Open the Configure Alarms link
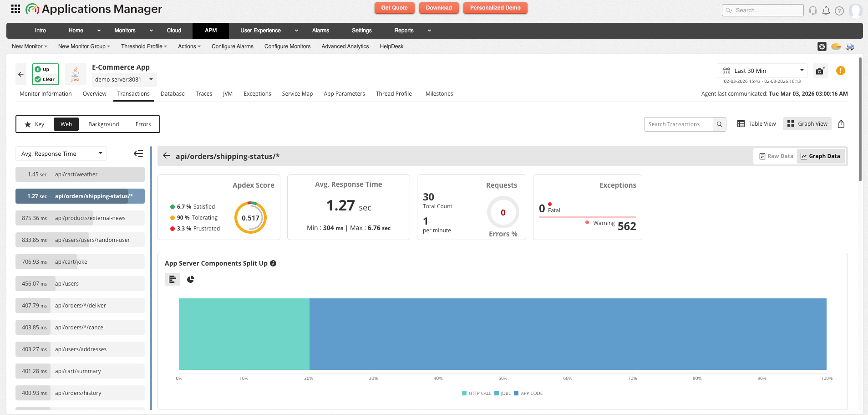The image size is (868, 415). [x=233, y=46]
